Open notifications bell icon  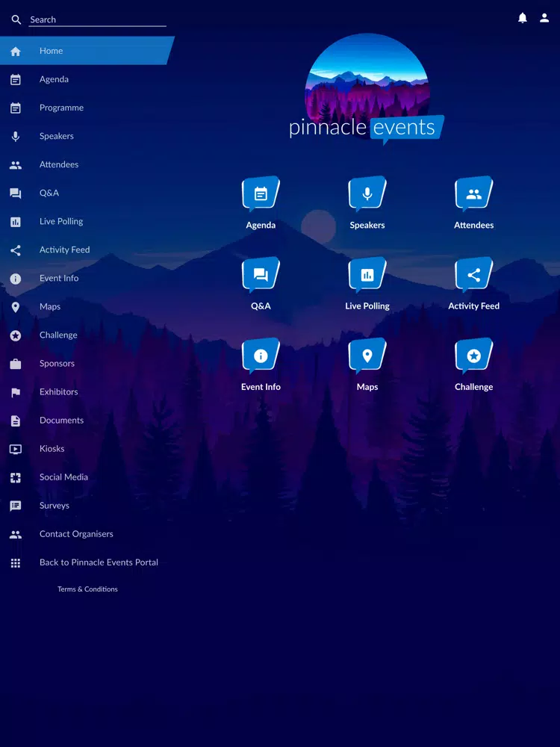click(523, 18)
